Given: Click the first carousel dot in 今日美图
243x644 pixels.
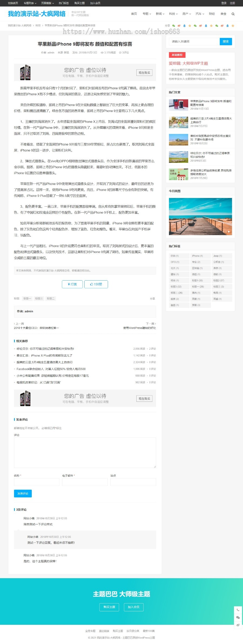Looking at the screenshot, I should 224,232.
